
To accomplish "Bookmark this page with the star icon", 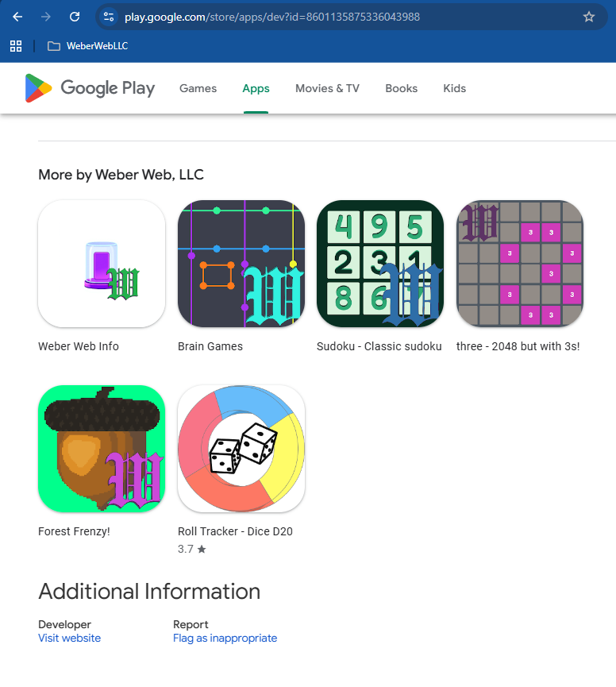I will tap(589, 17).
